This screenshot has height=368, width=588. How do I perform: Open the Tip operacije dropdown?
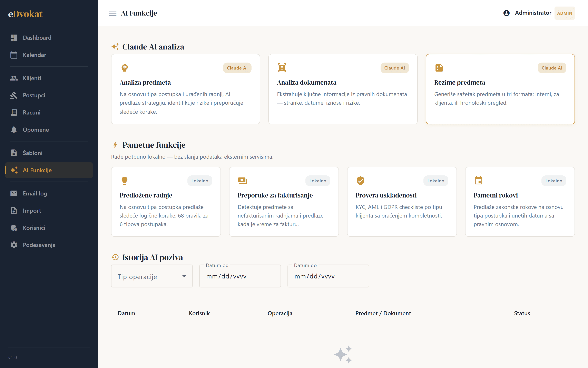[x=152, y=276]
